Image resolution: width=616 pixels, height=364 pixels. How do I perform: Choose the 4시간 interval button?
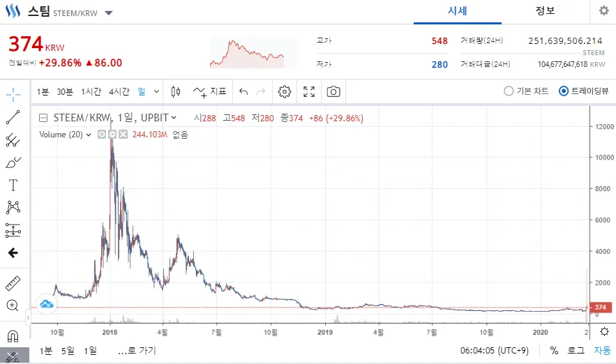pos(119,91)
